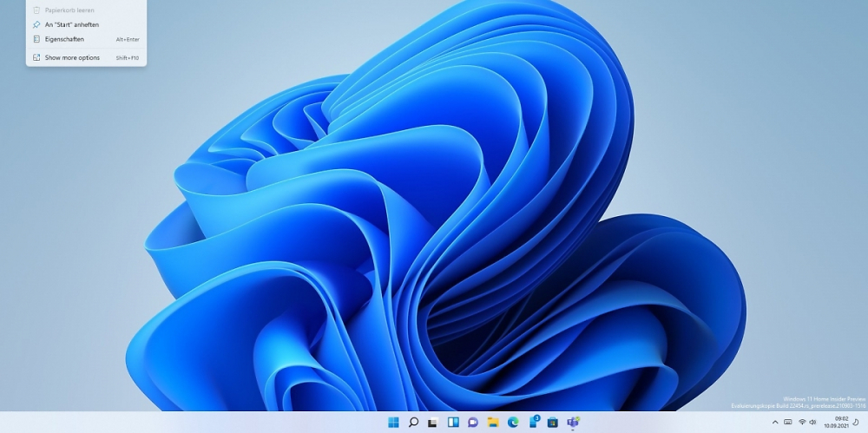Image resolution: width=868 pixels, height=433 pixels.
Task: Open the notification moon icon
Action: point(856,423)
